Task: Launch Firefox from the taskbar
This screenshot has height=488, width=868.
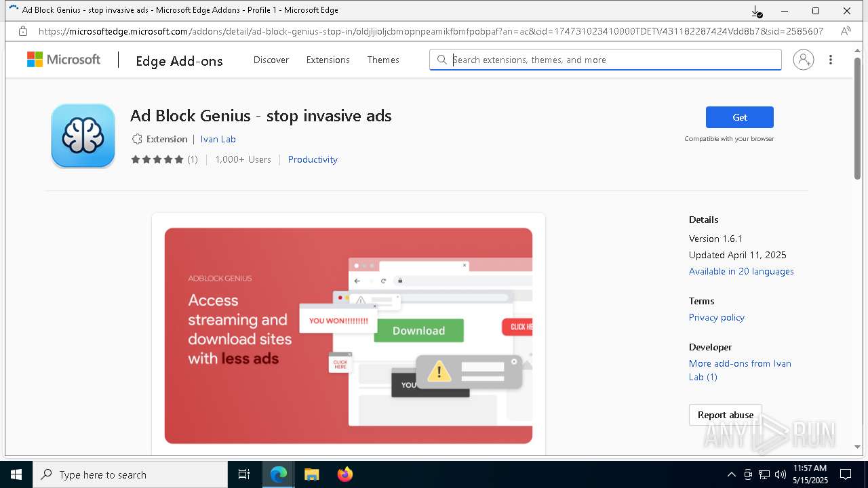Action: pos(344,474)
